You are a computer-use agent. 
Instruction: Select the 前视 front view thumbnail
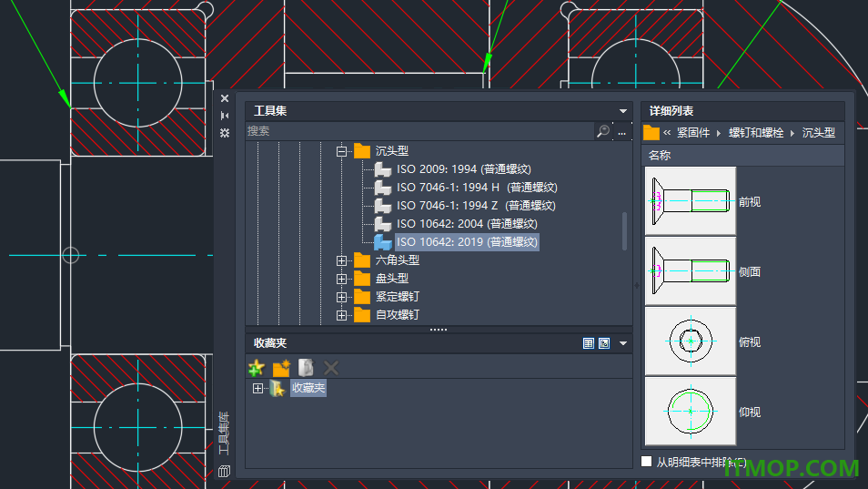691,201
